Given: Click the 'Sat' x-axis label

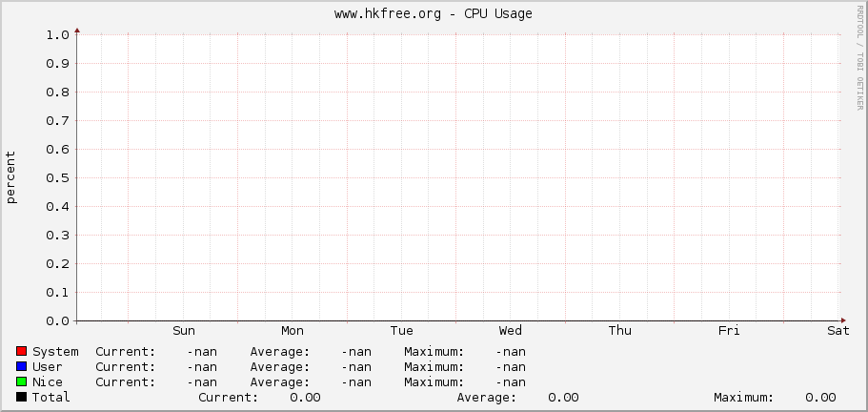Looking at the screenshot, I should pos(838,331).
